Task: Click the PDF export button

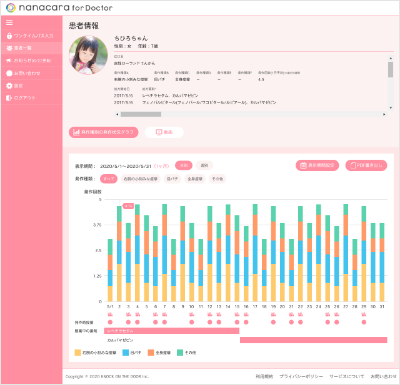Action: click(366, 165)
